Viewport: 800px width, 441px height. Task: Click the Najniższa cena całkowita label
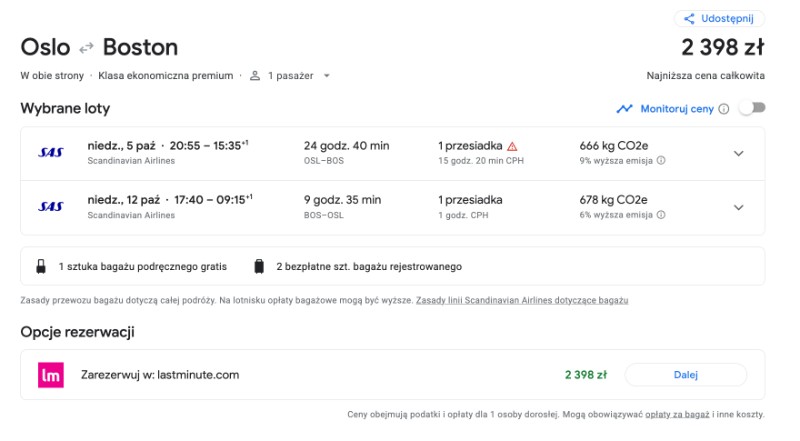(x=706, y=76)
